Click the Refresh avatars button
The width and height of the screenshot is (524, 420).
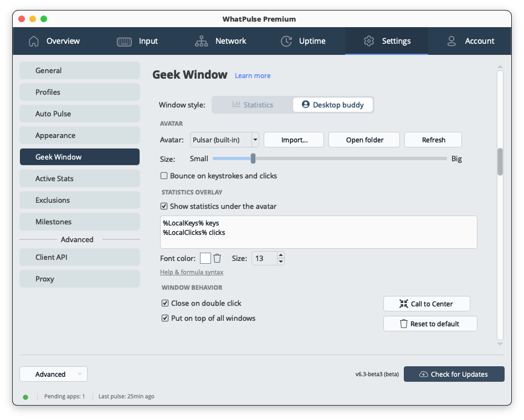point(433,140)
